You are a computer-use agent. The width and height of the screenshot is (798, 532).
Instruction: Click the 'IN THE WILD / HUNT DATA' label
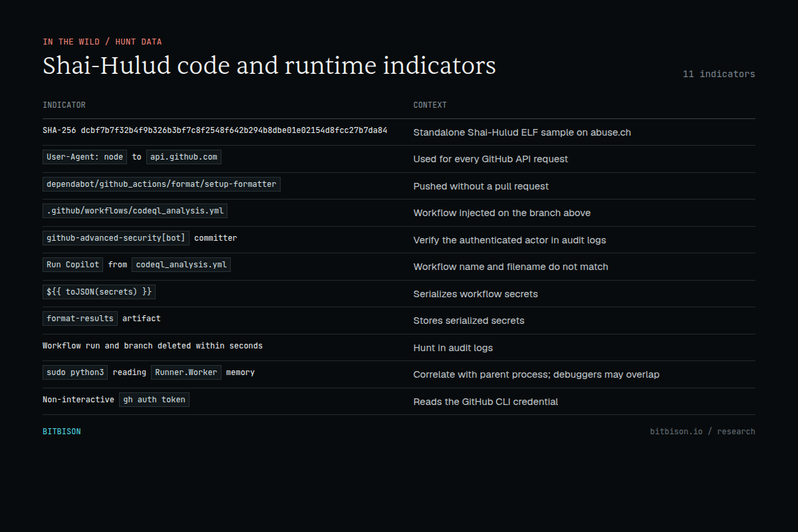[102, 42]
